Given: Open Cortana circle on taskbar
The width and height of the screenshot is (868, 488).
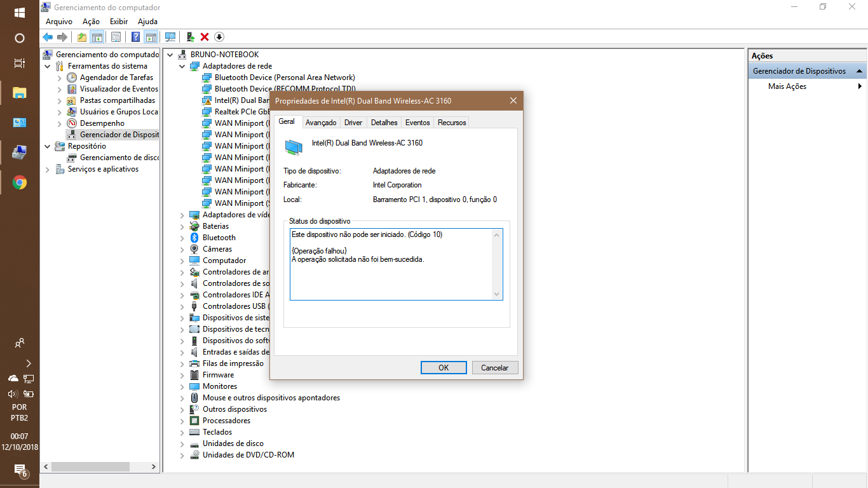Looking at the screenshot, I should point(20,38).
